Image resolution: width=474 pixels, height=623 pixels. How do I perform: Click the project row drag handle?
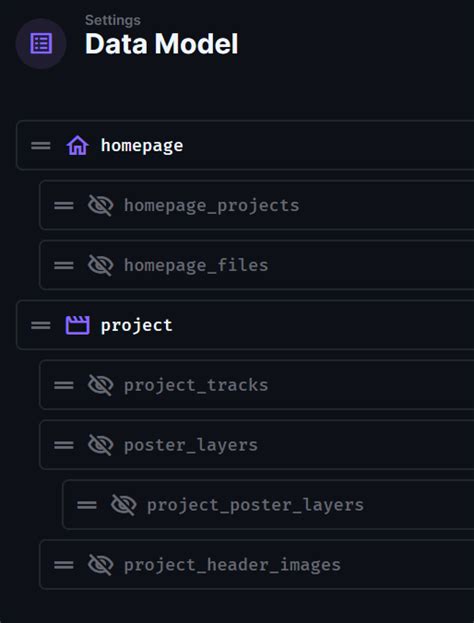coord(41,325)
